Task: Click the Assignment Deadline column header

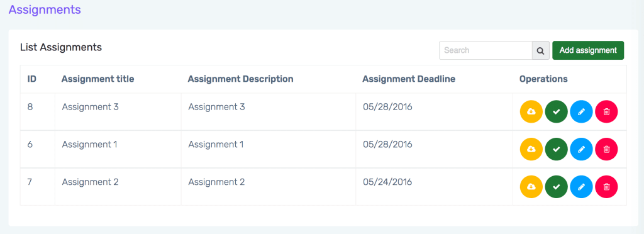Action: pyautogui.click(x=409, y=79)
